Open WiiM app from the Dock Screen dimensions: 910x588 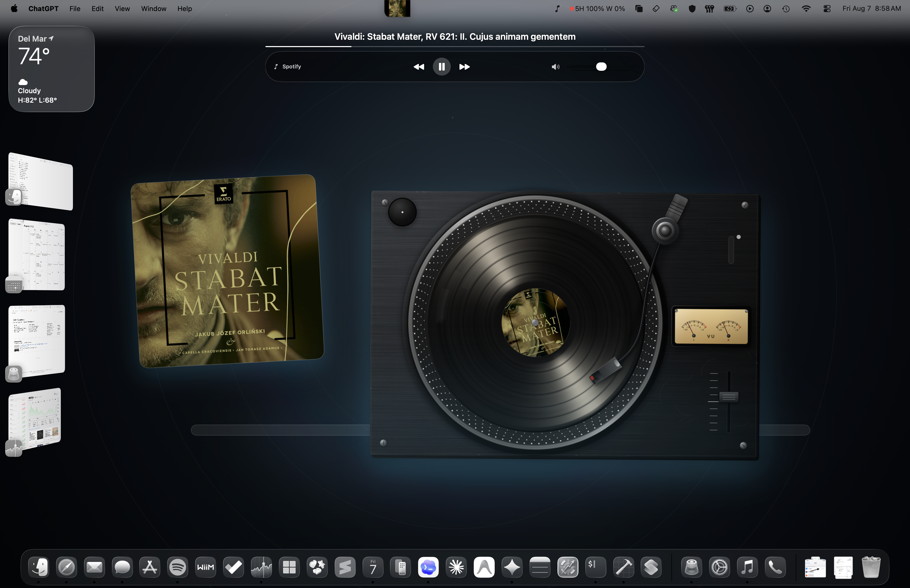tap(205, 567)
